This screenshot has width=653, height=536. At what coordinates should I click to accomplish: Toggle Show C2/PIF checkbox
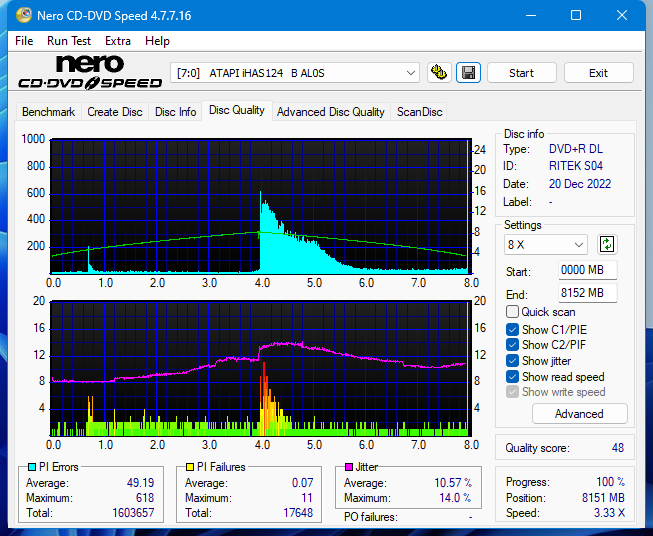tap(512, 345)
